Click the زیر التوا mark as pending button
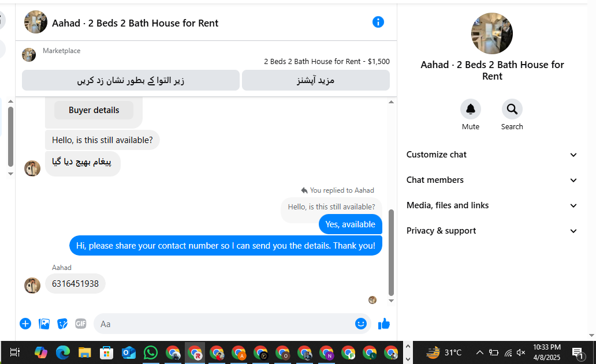The width and height of the screenshot is (596, 364). [x=131, y=80]
